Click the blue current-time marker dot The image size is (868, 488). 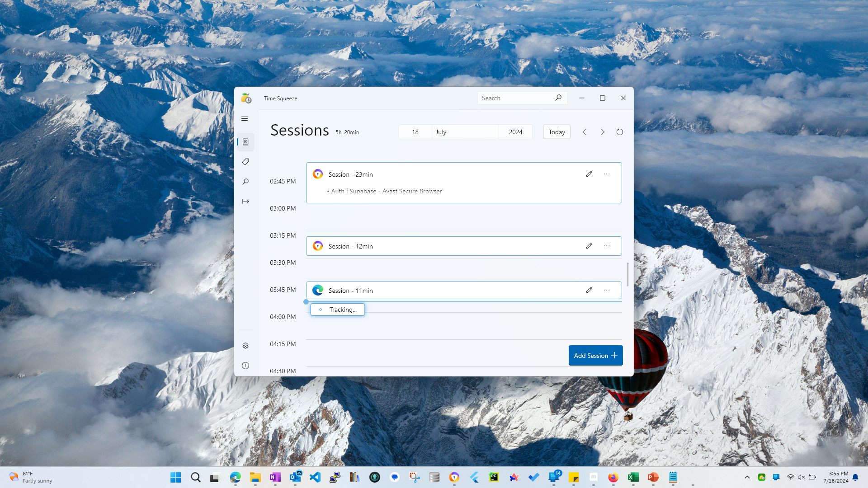306,302
